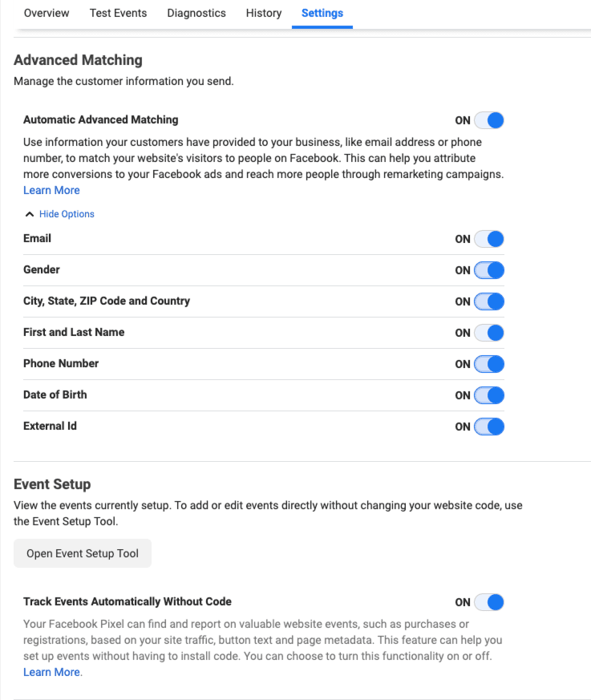
Task: Toggle off Gender matching
Action: tap(489, 270)
